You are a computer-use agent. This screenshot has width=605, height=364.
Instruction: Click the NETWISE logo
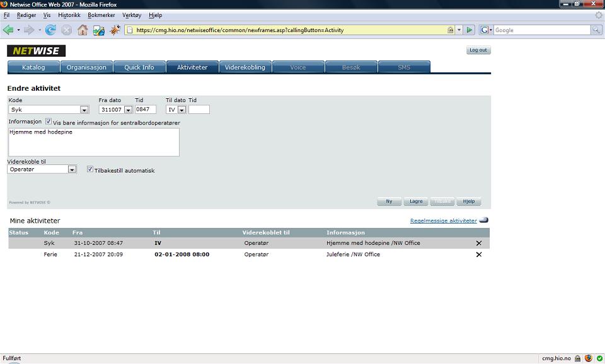click(x=37, y=50)
